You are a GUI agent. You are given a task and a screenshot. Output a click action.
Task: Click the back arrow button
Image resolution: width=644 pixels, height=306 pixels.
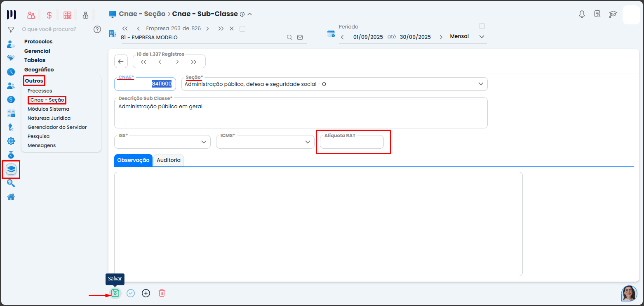[121, 62]
